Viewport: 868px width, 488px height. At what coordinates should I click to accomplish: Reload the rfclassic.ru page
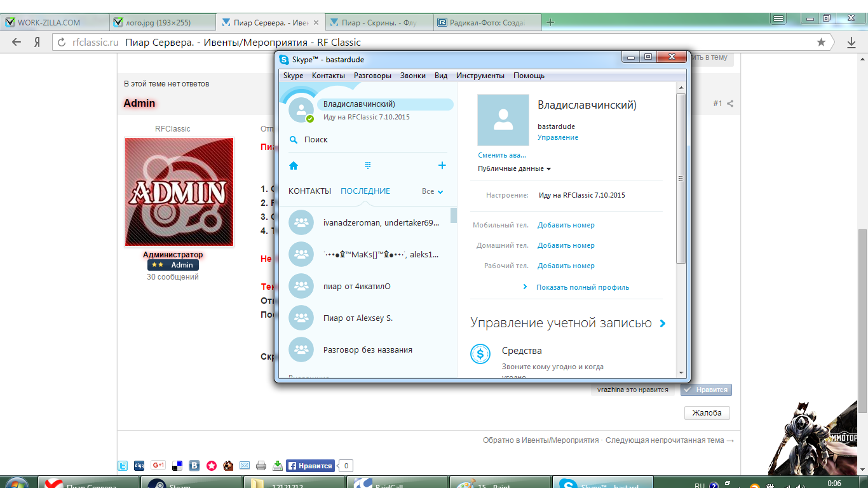tap(62, 43)
